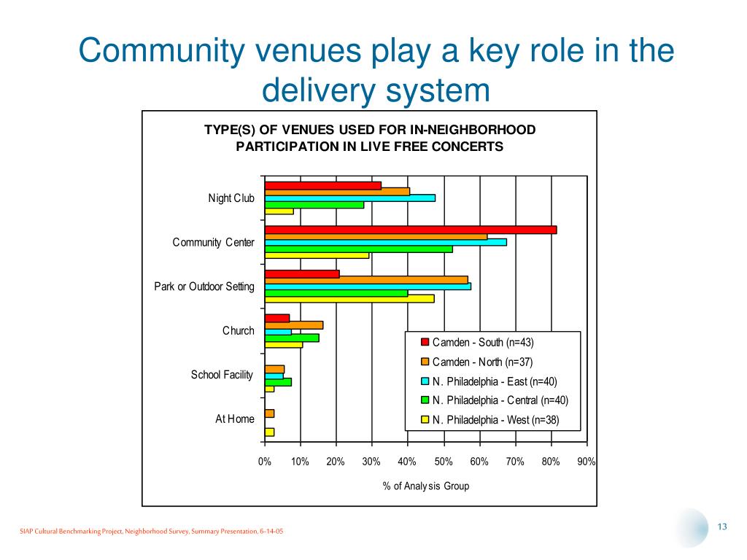Click the green N. Philadelphia - Central legend swatch
Image resolution: width=747 pixels, height=560 pixels.
(x=425, y=400)
